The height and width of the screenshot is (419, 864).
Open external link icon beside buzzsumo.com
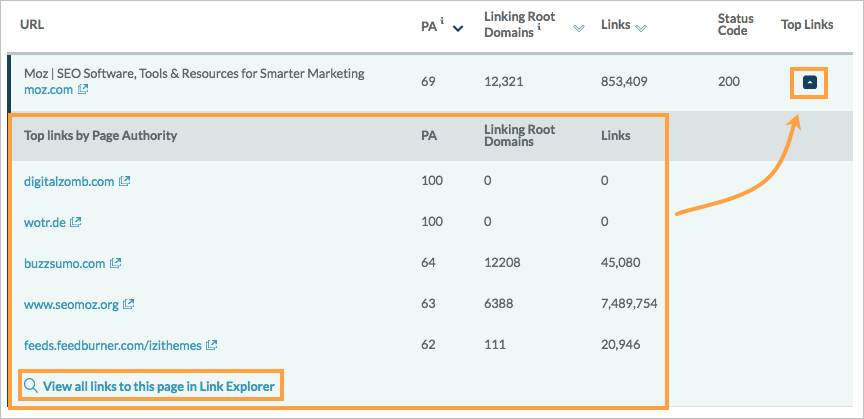tap(115, 263)
